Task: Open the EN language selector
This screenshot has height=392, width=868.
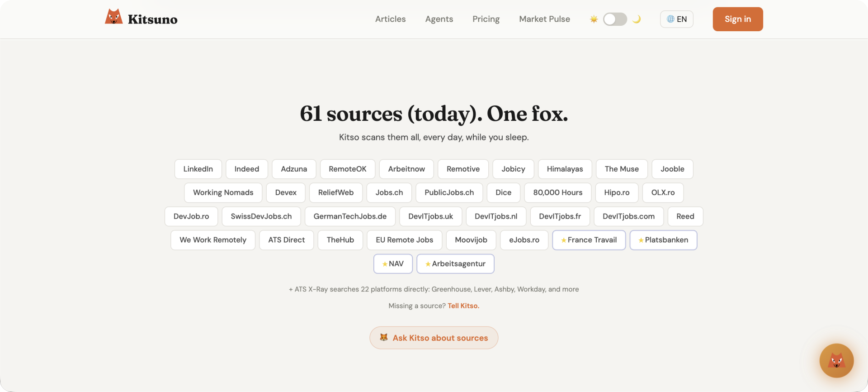Action: (x=677, y=19)
